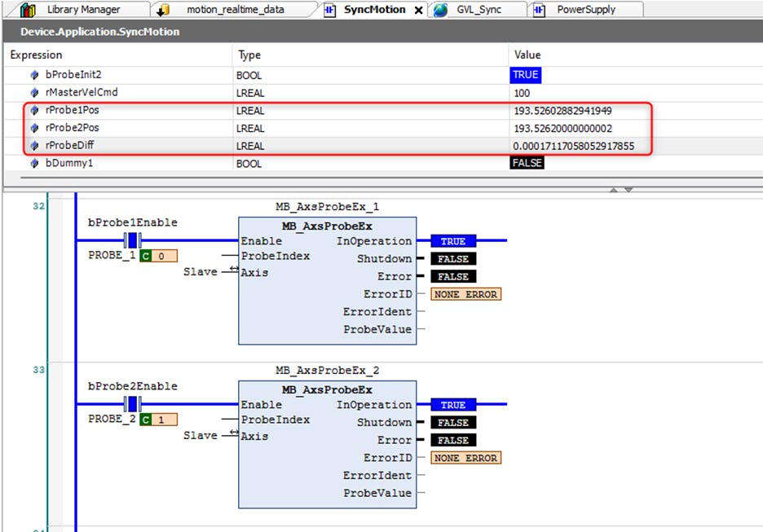Click the Expression column header
763x532 pixels.
pos(37,55)
